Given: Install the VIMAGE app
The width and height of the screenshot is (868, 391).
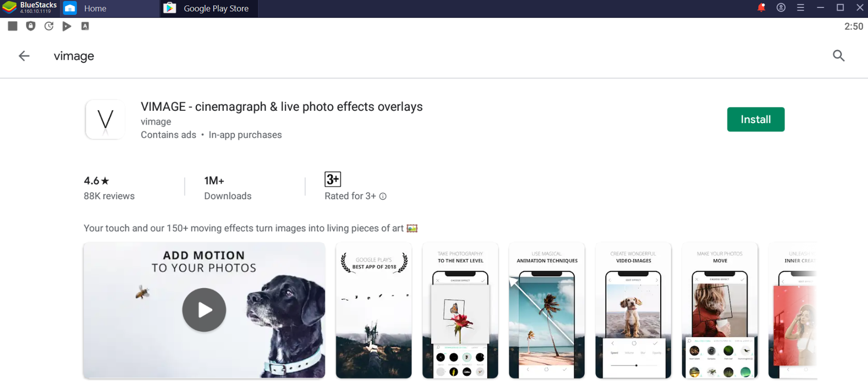Looking at the screenshot, I should 756,119.
